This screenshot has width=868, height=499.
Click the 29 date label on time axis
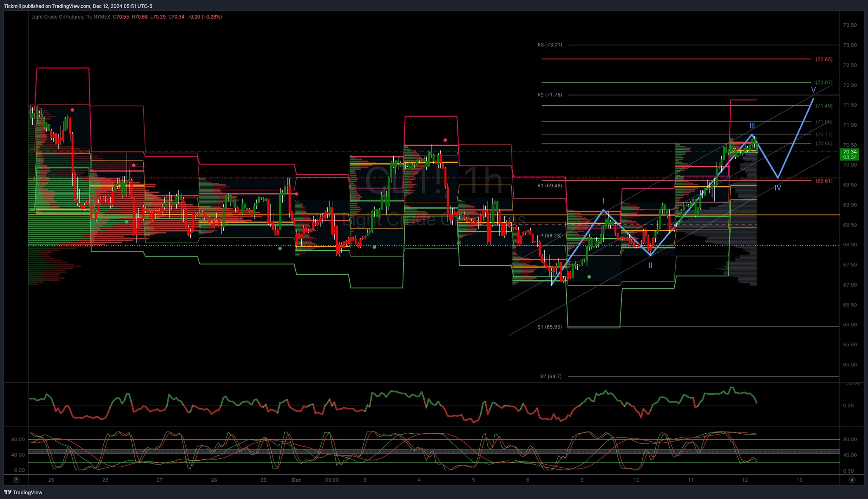(x=264, y=480)
